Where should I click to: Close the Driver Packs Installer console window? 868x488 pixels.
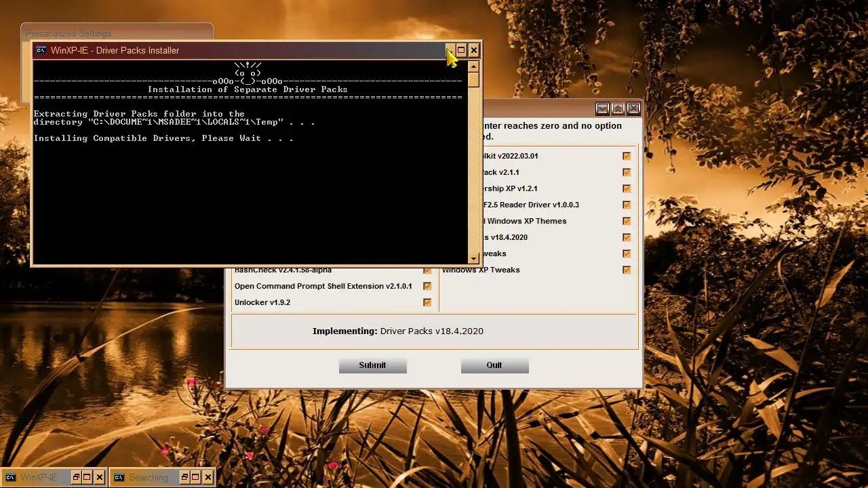[474, 50]
